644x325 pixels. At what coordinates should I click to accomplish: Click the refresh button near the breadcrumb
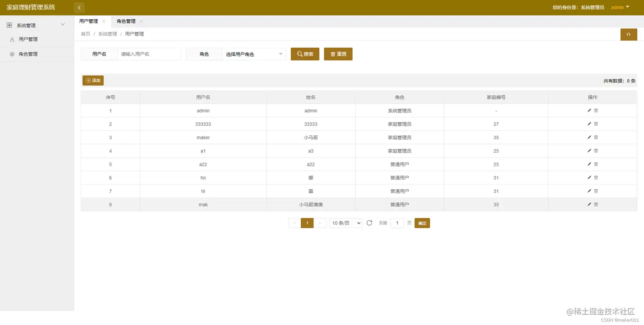629,35
